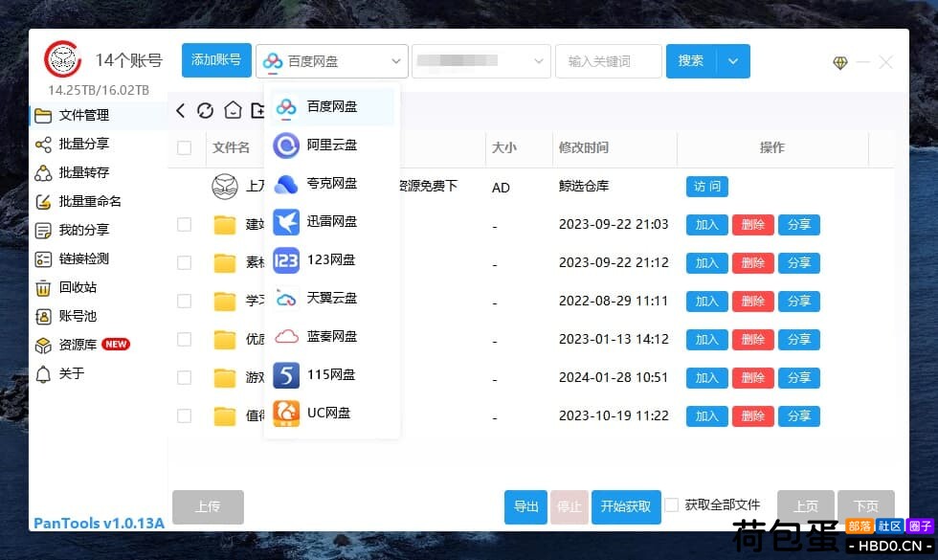Screen dimensions: 938x560
Task: Click the 回收站 trash can icon
Action: click(43, 288)
